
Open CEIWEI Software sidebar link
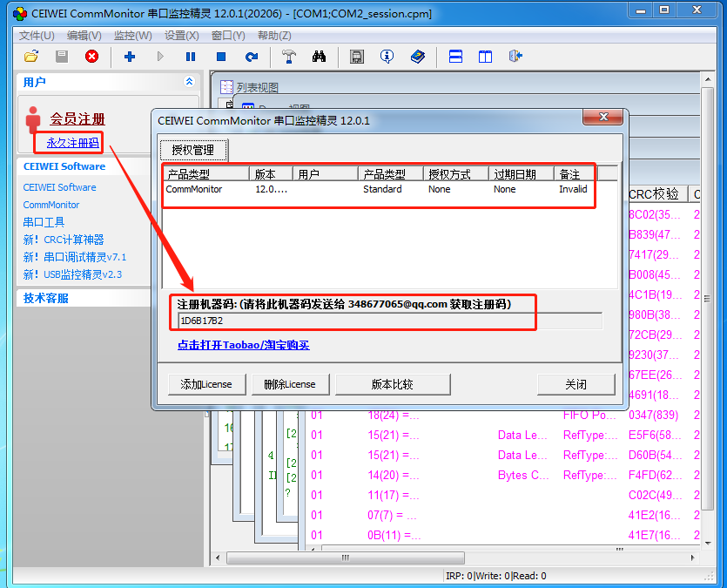pos(60,187)
